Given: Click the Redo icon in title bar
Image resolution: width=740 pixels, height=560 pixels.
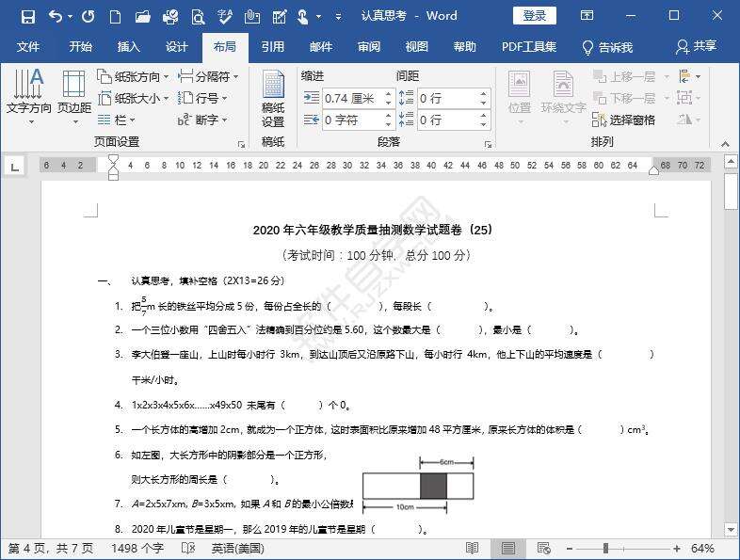Looking at the screenshot, I should (88, 17).
